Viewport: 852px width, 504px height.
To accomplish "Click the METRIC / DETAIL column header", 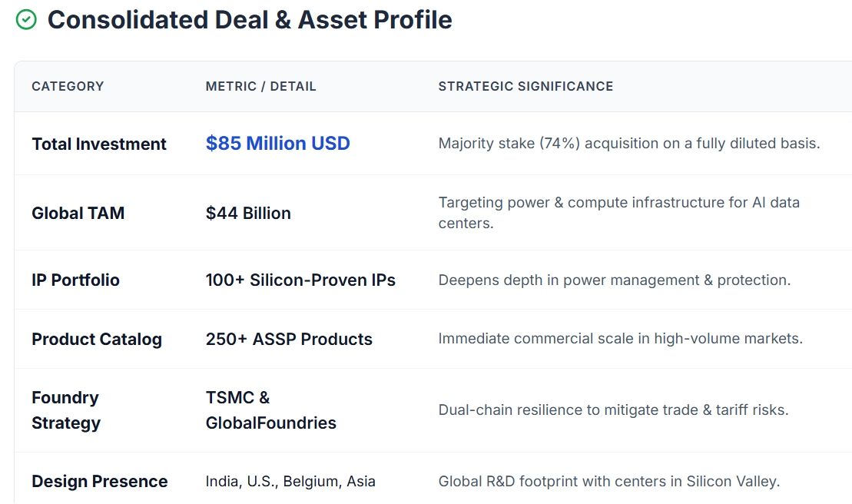I will point(260,86).
